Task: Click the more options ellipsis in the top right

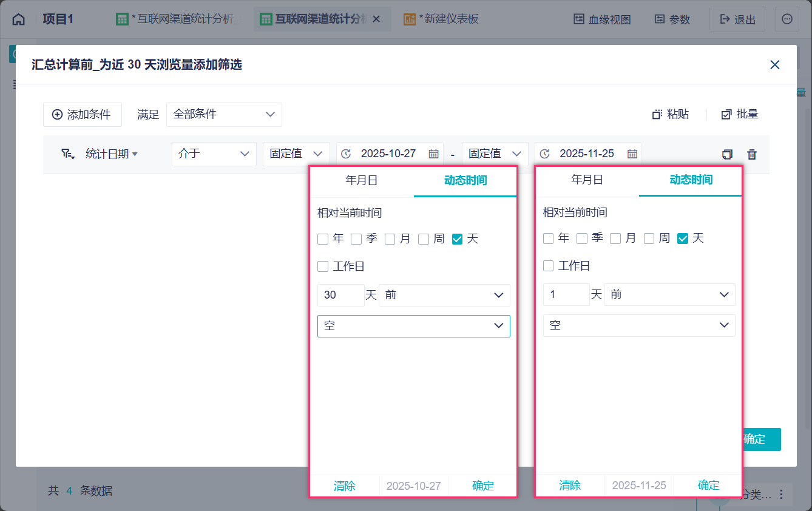Action: [x=787, y=19]
